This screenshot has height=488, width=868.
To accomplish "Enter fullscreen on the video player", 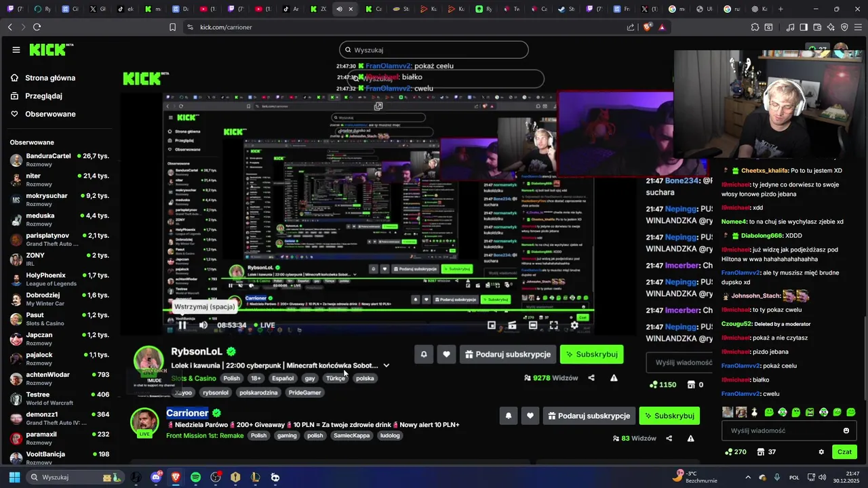I will pos(553,325).
